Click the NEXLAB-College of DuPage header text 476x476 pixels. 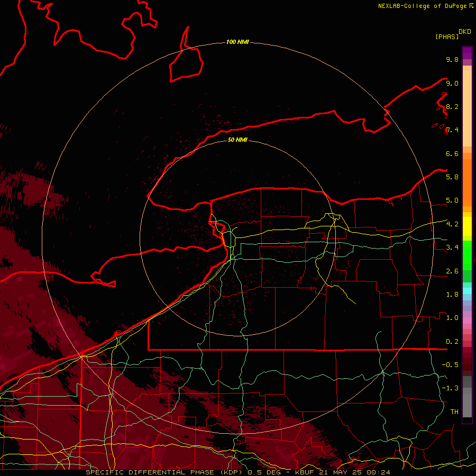point(423,6)
